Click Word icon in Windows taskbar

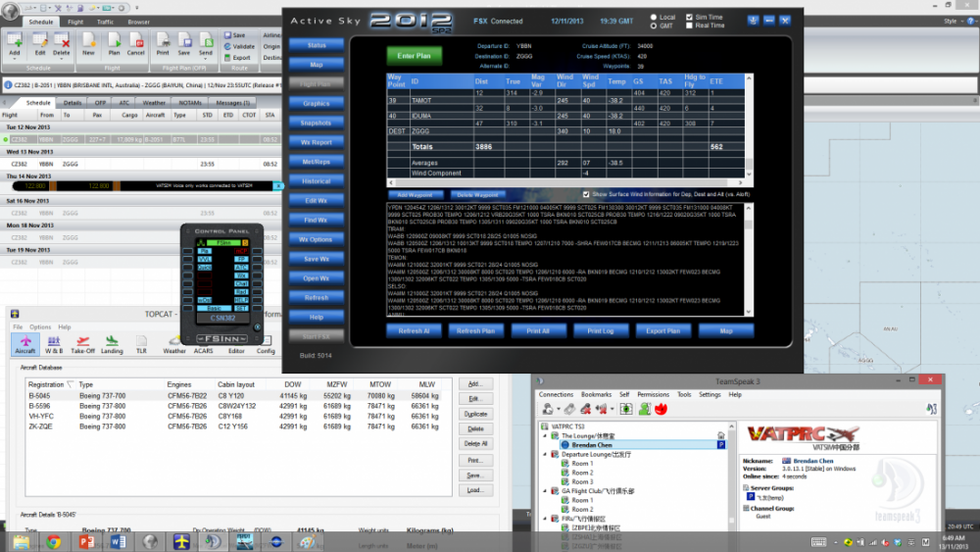pos(119,541)
